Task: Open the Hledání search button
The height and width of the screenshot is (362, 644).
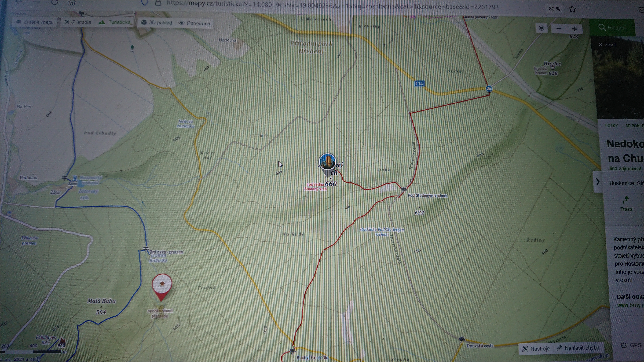Action: click(612, 27)
